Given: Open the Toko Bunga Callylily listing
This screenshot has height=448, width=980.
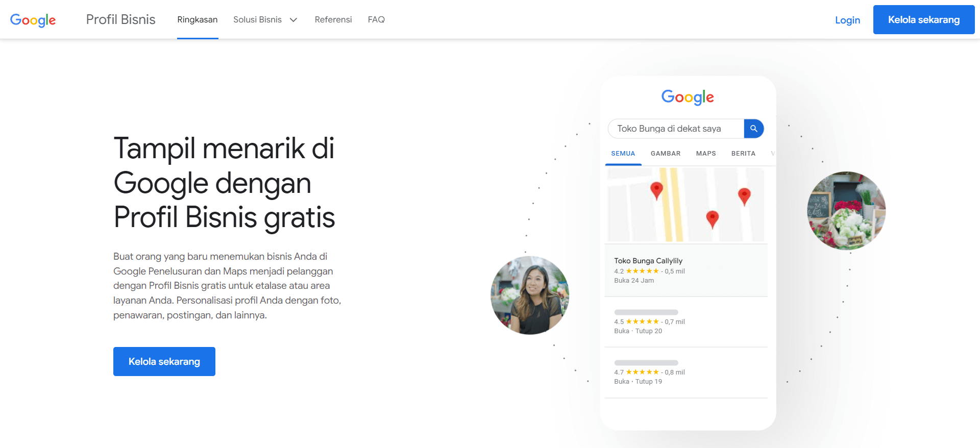Looking at the screenshot, I should (686, 270).
